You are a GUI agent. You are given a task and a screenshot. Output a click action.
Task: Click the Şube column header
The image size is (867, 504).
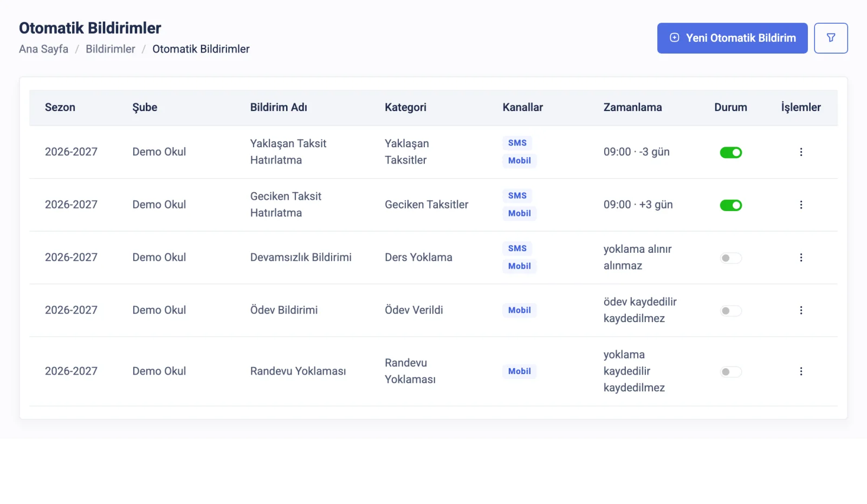[145, 107]
